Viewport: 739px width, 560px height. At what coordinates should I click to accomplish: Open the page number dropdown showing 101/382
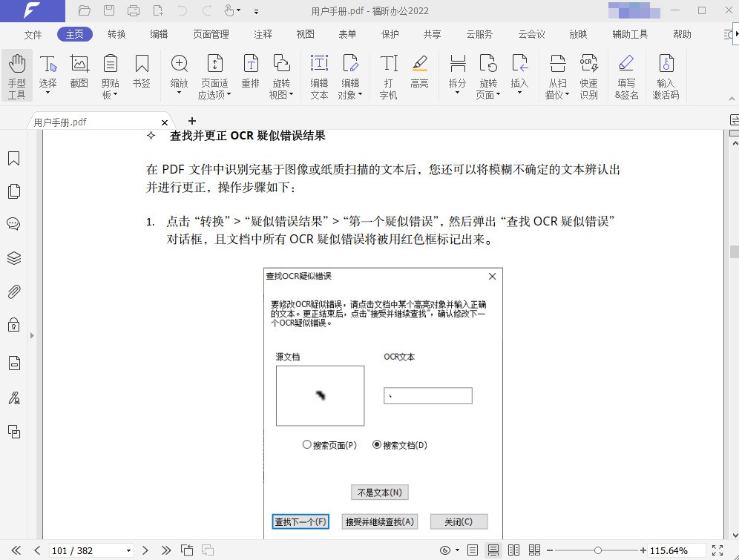tap(128, 550)
